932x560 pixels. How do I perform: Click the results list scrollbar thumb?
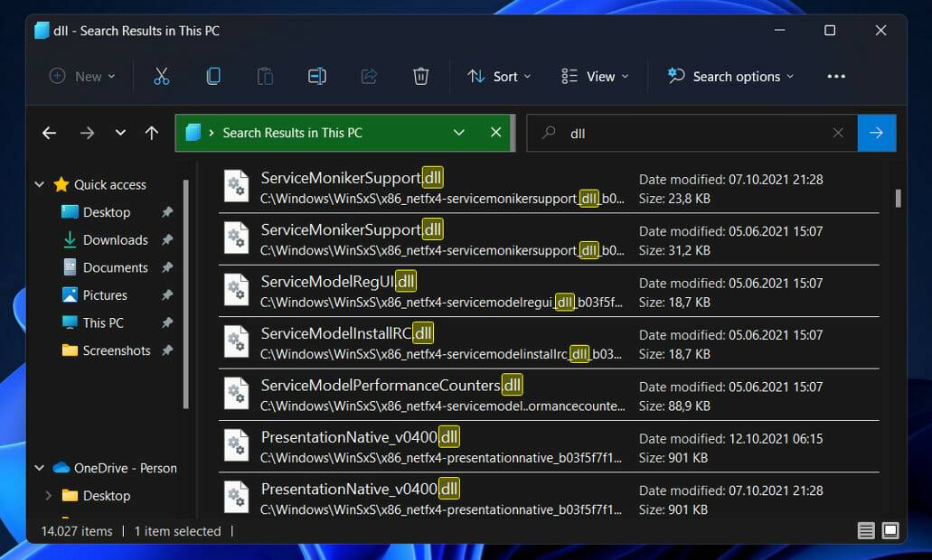coord(899,199)
